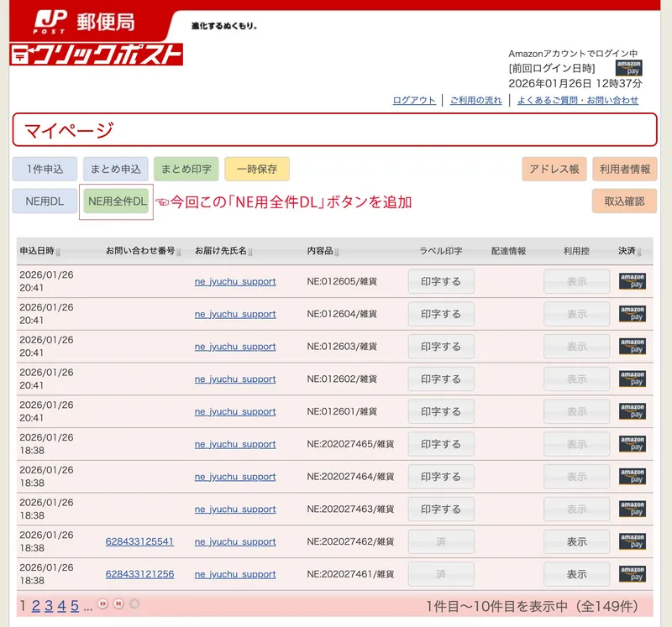Open ne_jyuchu_support link in the NE:012603 row
Viewport: 672px width, 627px height.
click(x=235, y=347)
